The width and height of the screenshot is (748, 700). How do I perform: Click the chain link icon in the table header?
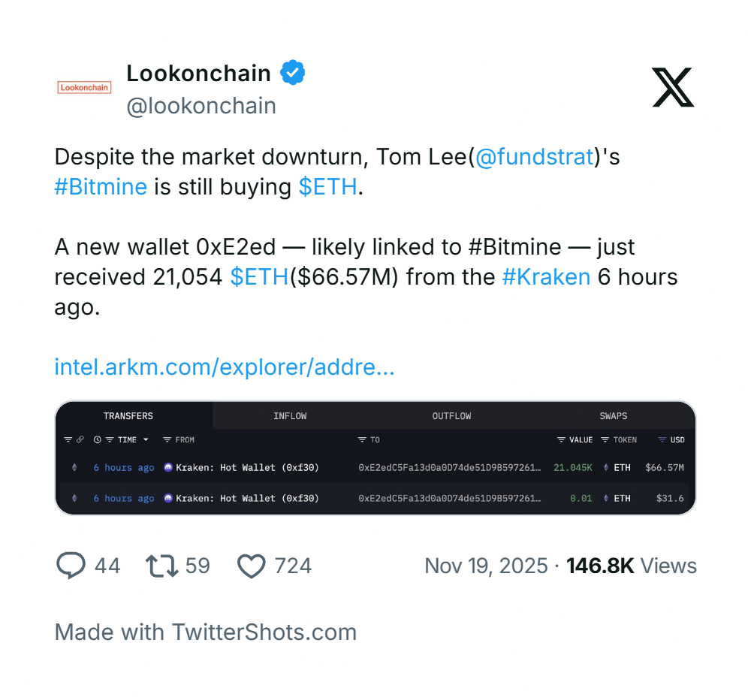(x=80, y=440)
